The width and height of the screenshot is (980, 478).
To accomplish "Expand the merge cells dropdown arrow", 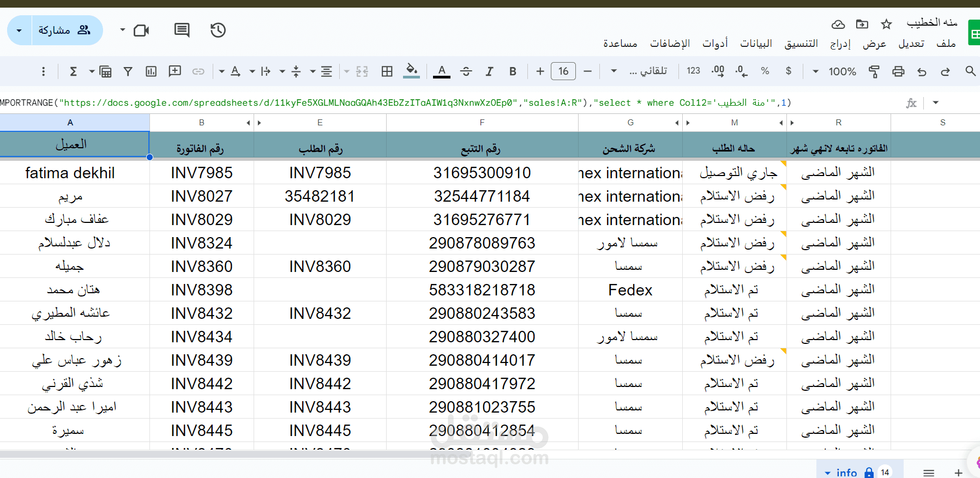I will [346, 71].
